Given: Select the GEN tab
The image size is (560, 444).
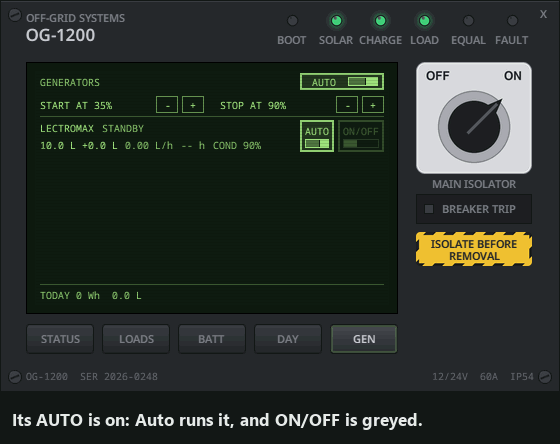Looking at the screenshot, I should [x=364, y=339].
